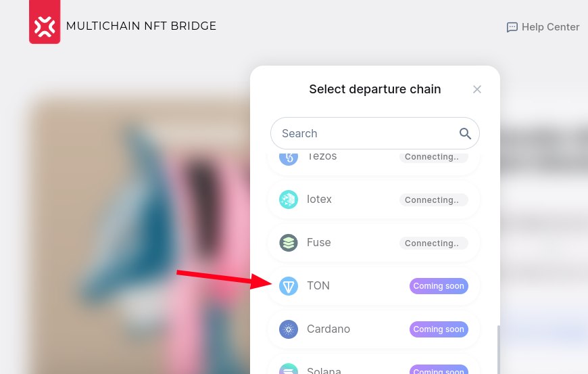
Task: Click the Help Center chat icon
Action: point(512,27)
